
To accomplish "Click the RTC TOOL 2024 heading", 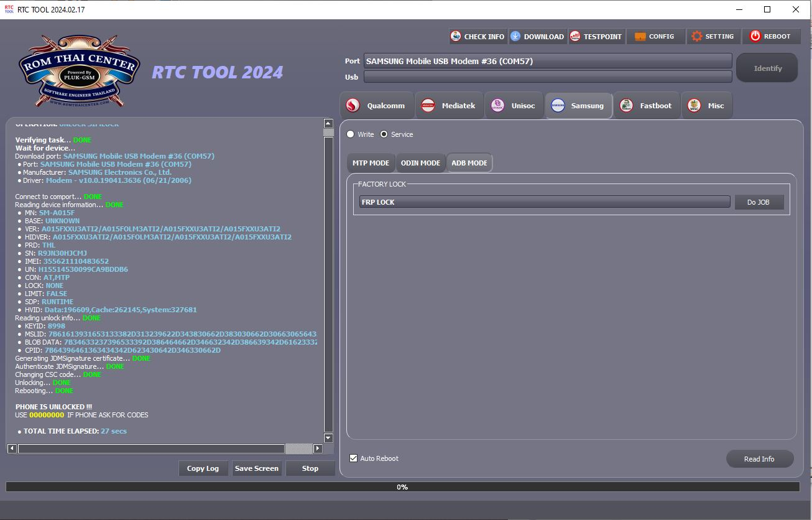I will (217, 72).
